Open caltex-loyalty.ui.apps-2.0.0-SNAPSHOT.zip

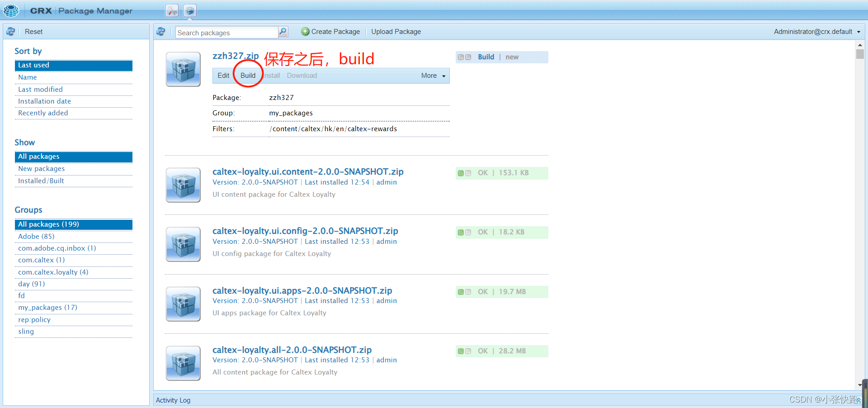click(302, 291)
